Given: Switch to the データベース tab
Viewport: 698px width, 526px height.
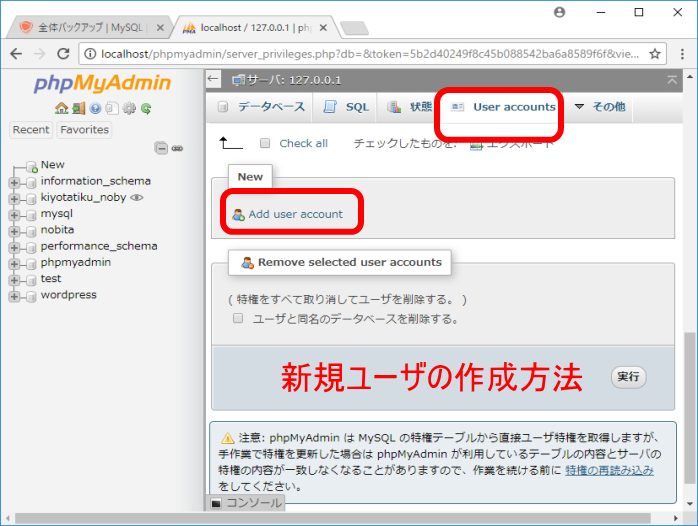Looking at the screenshot, I should (x=261, y=107).
